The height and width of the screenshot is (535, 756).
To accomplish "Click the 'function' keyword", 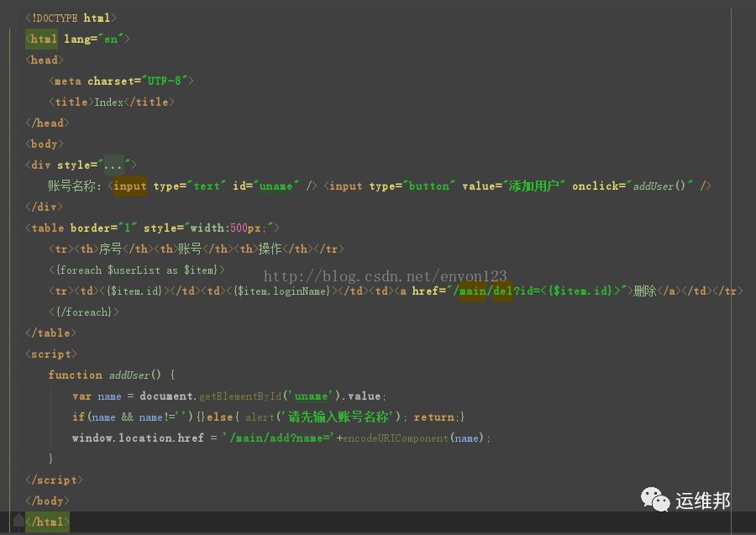I will 76,375.
